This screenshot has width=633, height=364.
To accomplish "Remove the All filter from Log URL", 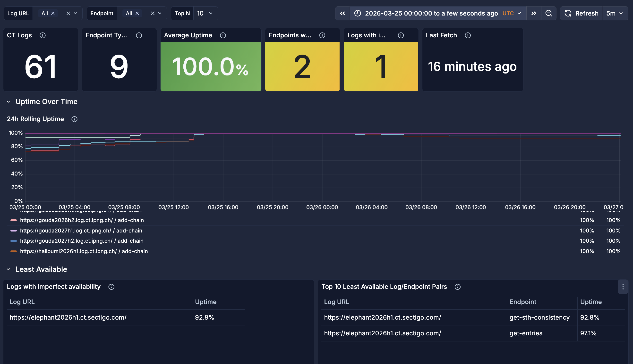I will click(53, 13).
